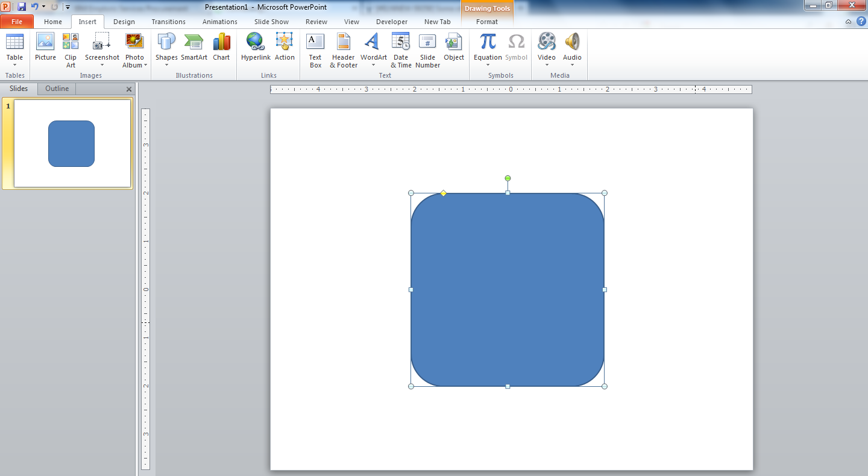Insert a SmartArt graphic
The height and width of the screenshot is (476, 868).
[x=194, y=47]
